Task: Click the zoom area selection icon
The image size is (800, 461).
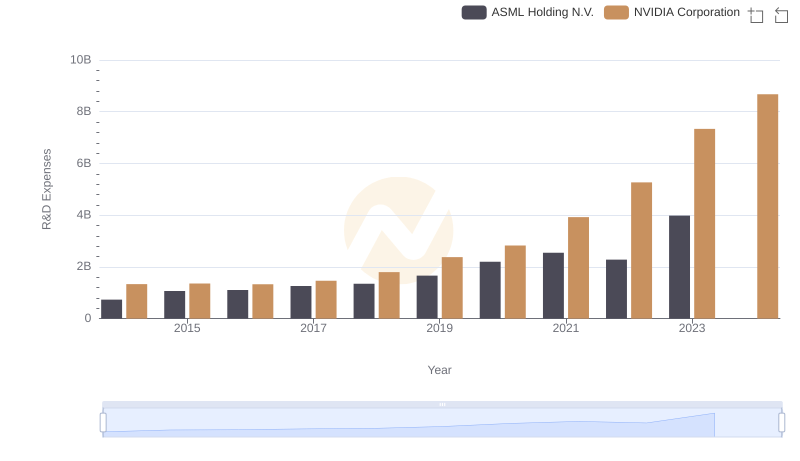Action: (x=756, y=15)
